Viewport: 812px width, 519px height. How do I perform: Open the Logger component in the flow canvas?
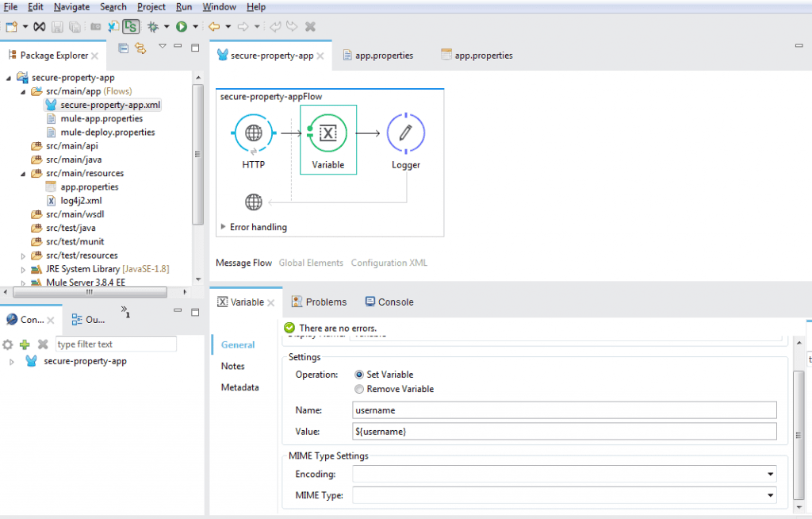pyautogui.click(x=405, y=133)
